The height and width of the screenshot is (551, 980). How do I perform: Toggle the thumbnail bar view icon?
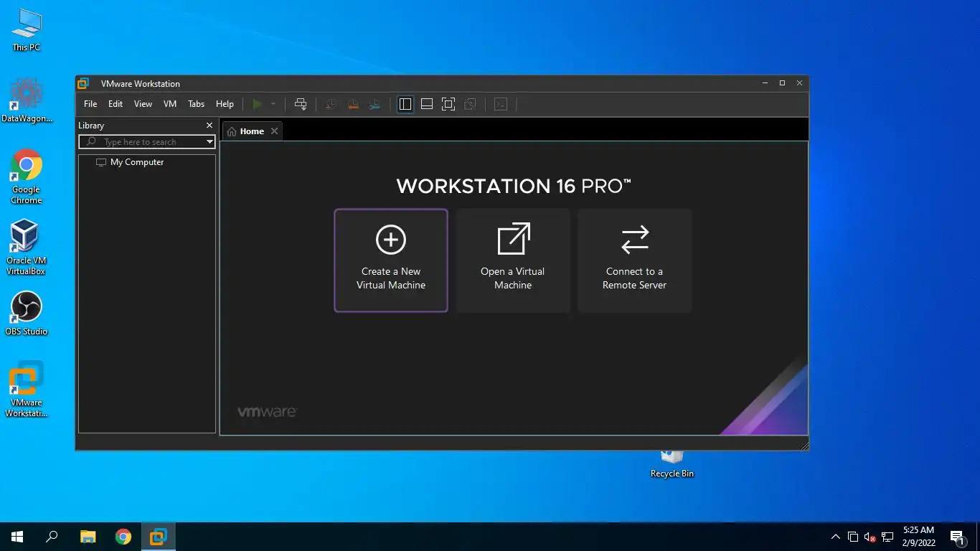(x=427, y=104)
